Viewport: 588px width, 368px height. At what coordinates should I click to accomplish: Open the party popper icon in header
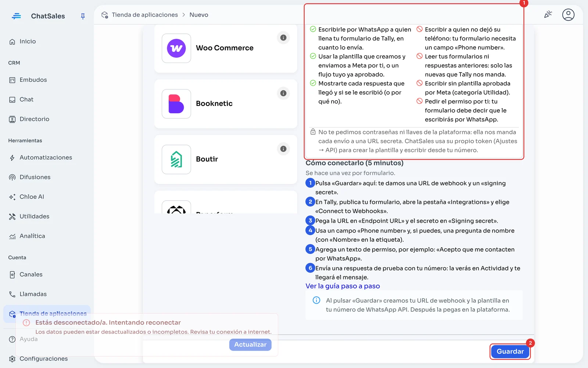[548, 15]
